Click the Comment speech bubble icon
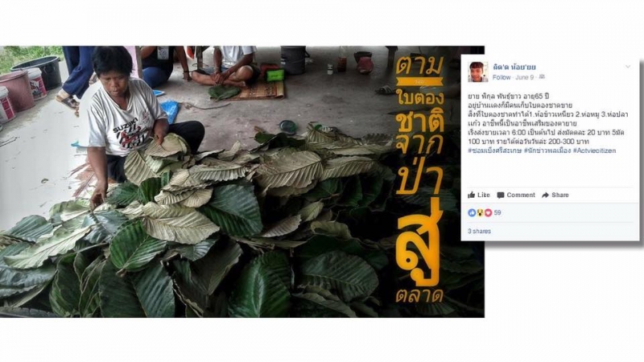 500,195
